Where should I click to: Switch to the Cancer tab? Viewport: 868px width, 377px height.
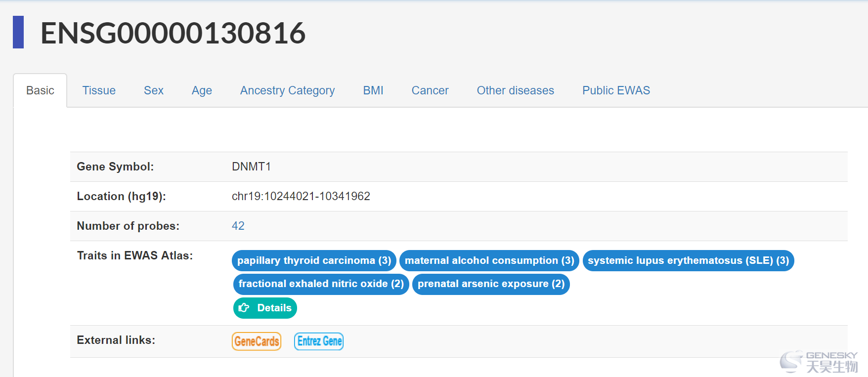point(430,90)
